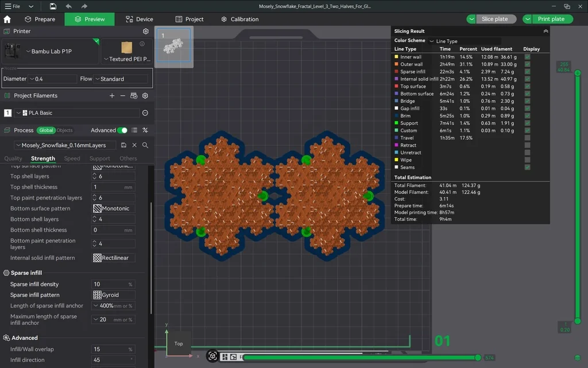Click the undo arrow icon
The image size is (588, 368).
pos(69,6)
